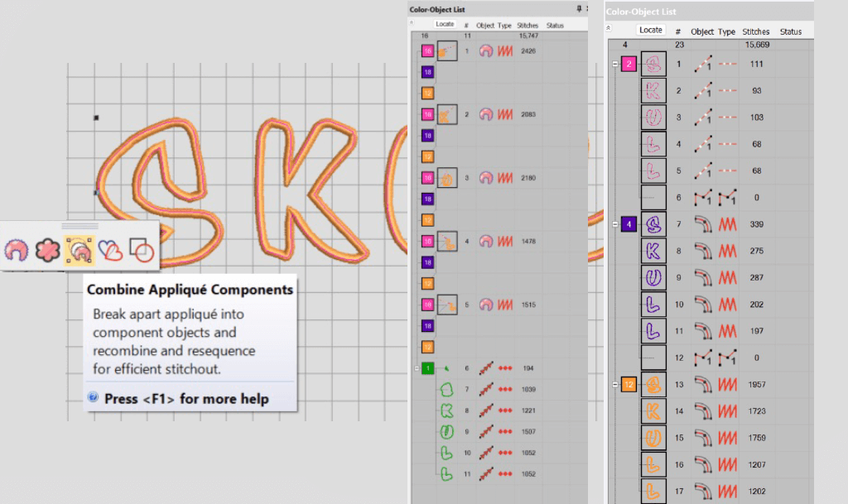Click the overlapping hearts icon in the floating toolbar

click(x=111, y=251)
